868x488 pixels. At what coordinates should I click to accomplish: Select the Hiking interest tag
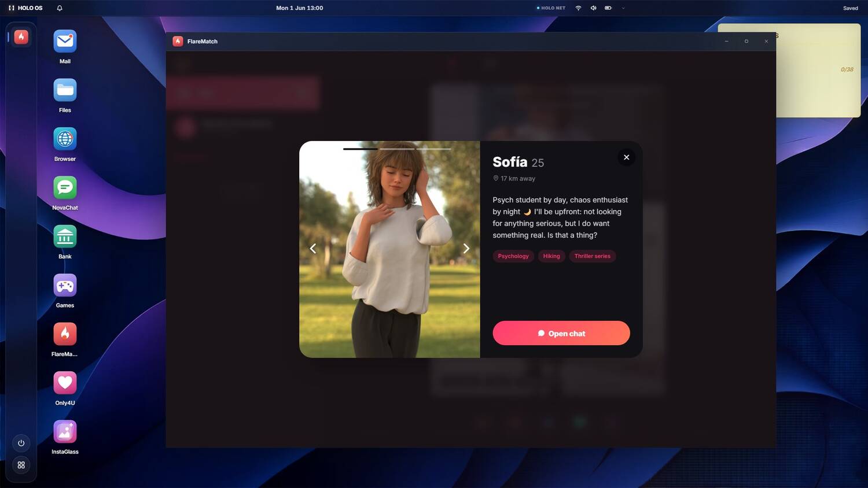click(x=551, y=256)
